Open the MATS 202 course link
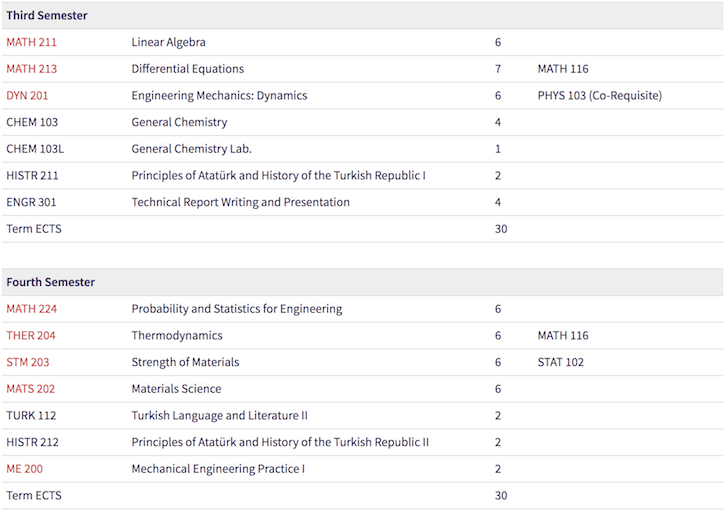The image size is (726, 512). coord(31,389)
